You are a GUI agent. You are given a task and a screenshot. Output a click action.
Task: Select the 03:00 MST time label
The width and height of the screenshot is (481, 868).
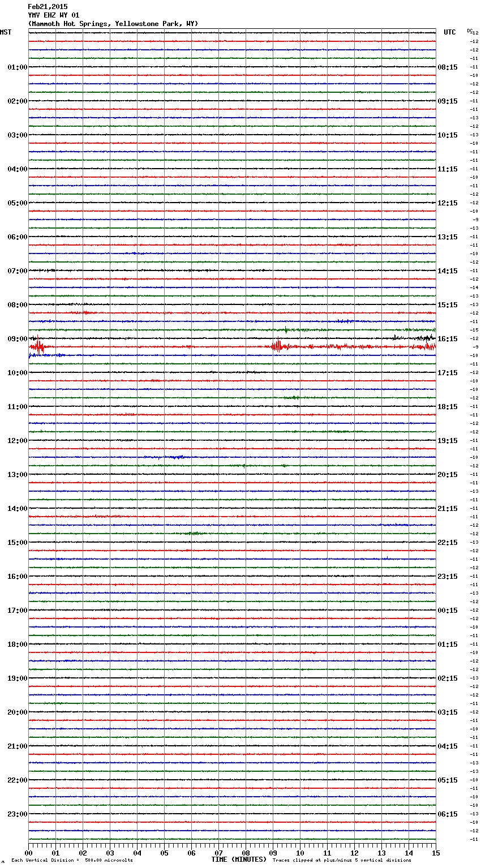coord(18,135)
